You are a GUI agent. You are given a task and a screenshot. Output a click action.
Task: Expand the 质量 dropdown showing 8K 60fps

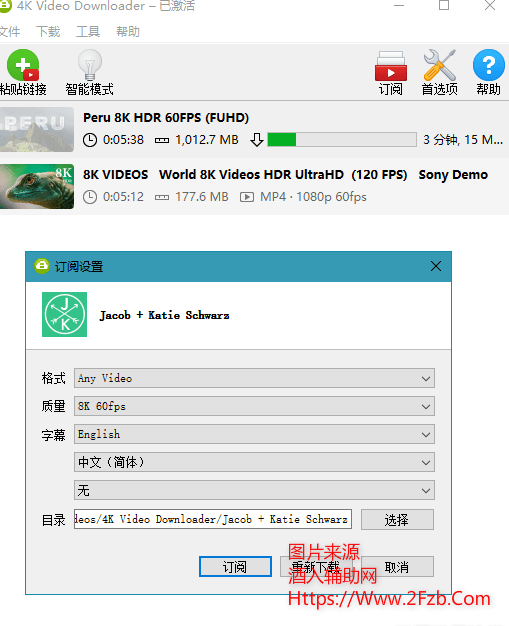point(254,406)
